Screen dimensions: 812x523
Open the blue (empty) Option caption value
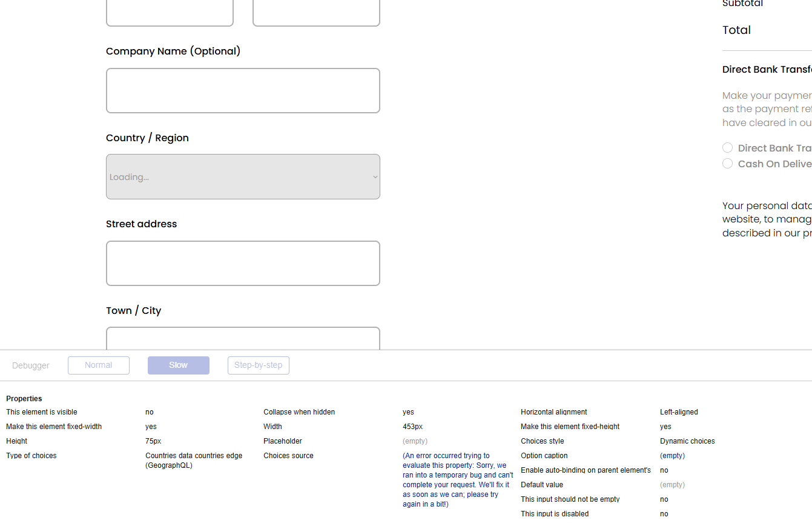(672, 456)
